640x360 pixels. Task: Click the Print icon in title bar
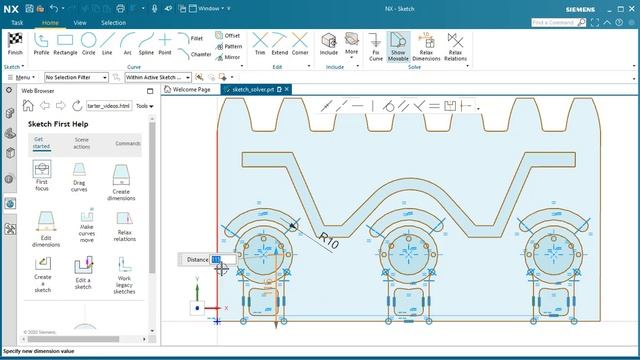click(x=120, y=9)
